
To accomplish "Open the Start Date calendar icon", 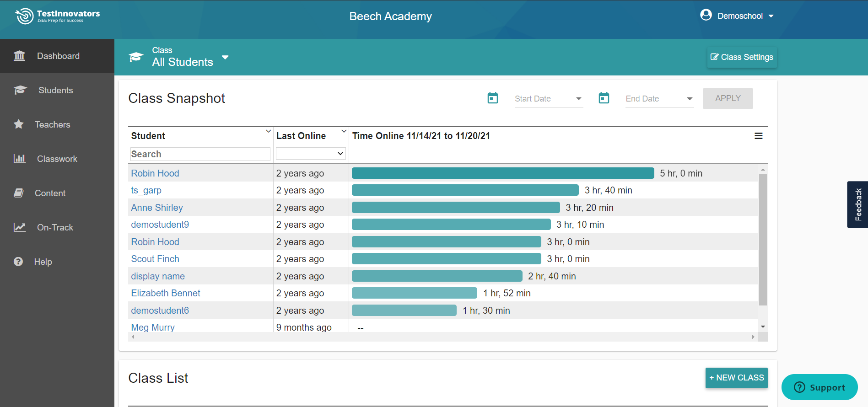I will [493, 98].
